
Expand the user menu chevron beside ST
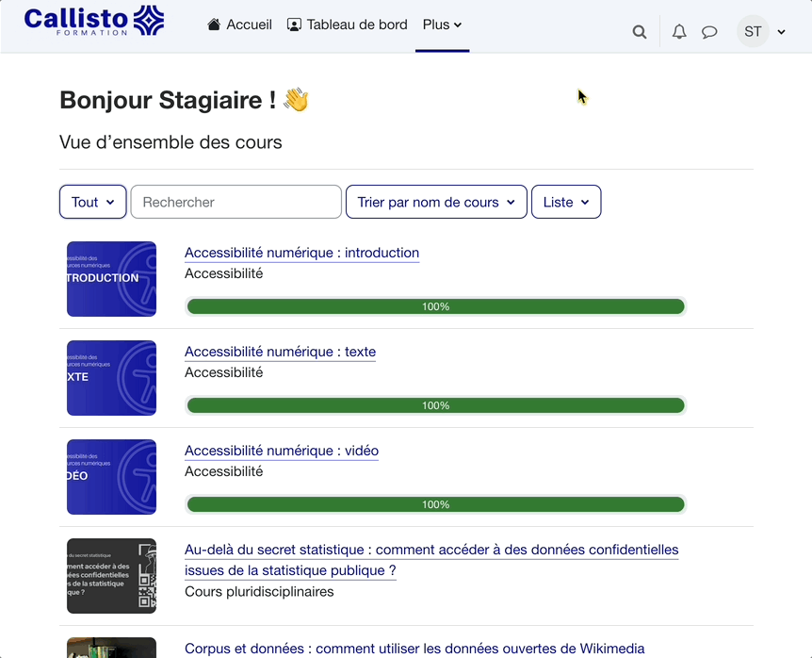pos(782,32)
